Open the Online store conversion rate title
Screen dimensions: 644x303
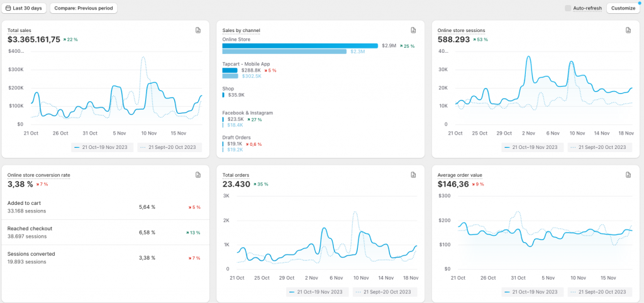[x=38, y=175]
